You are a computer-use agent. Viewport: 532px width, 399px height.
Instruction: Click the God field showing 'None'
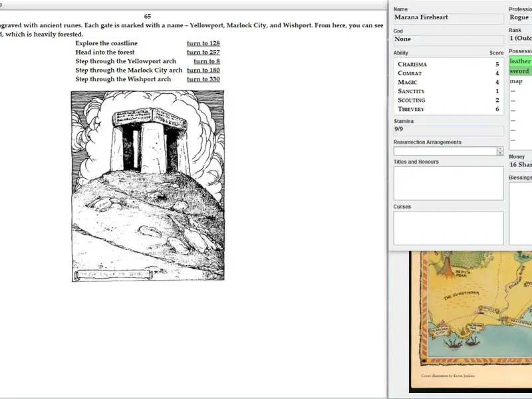[x=448, y=40]
